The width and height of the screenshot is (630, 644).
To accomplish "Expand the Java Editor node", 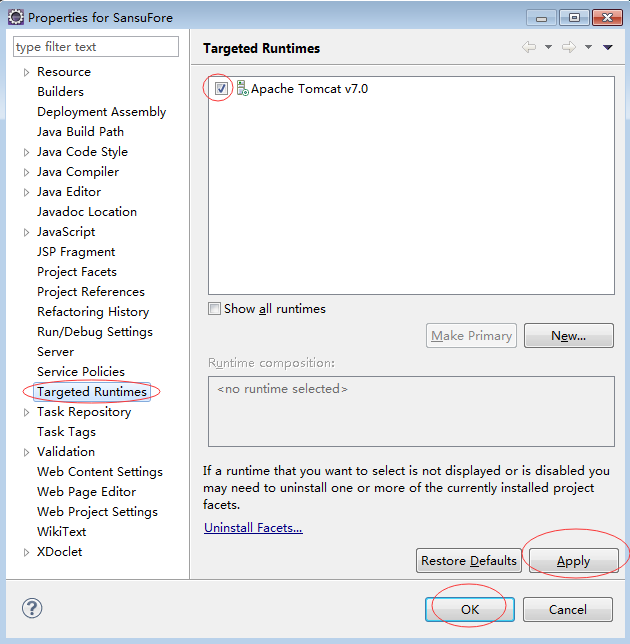I will [x=26, y=193].
